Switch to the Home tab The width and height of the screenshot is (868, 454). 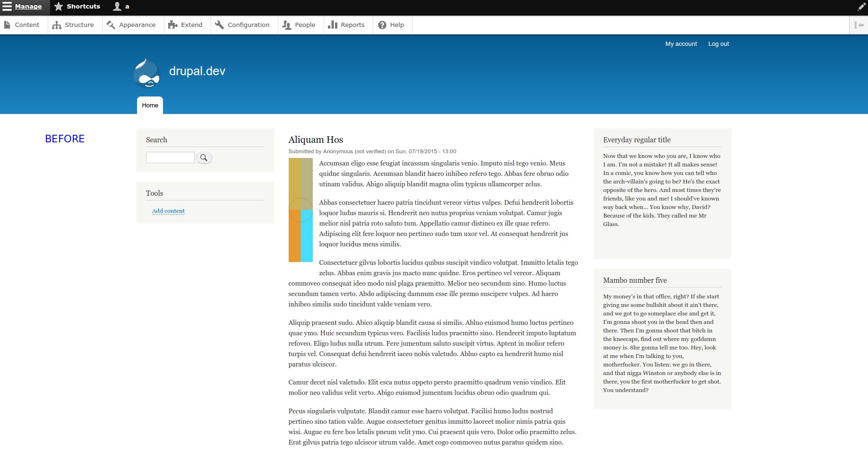click(x=150, y=105)
